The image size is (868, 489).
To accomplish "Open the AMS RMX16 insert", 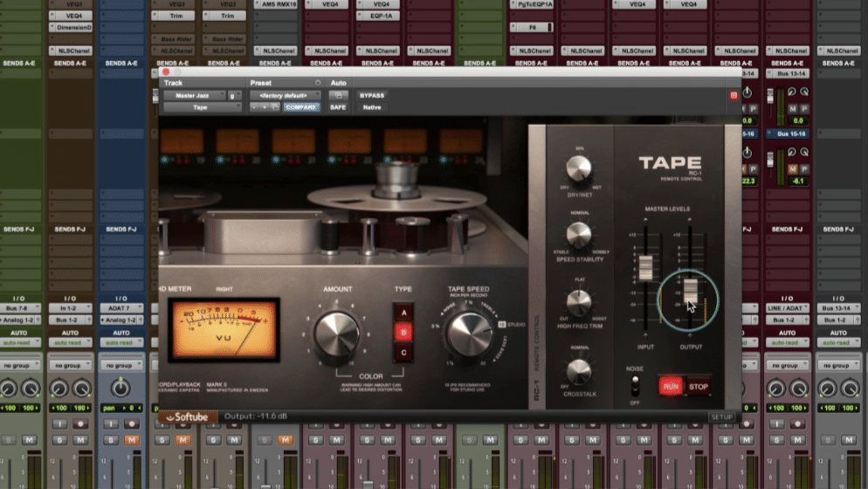I will tap(276, 3).
